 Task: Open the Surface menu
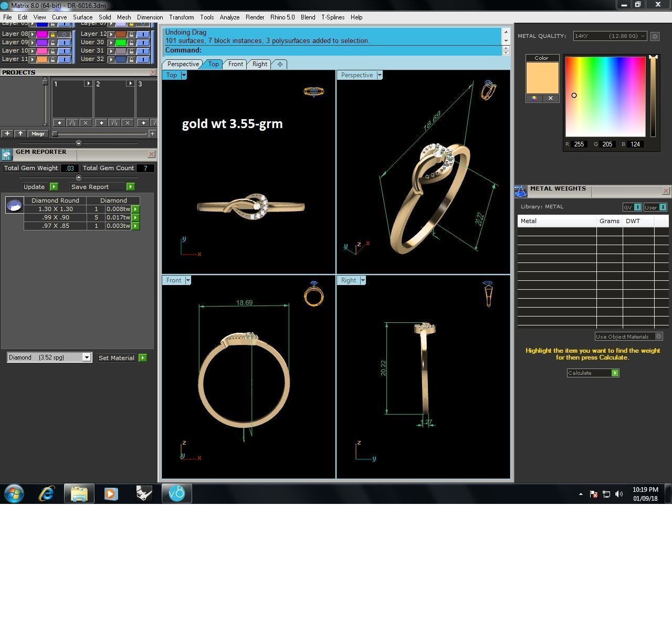coord(83,17)
